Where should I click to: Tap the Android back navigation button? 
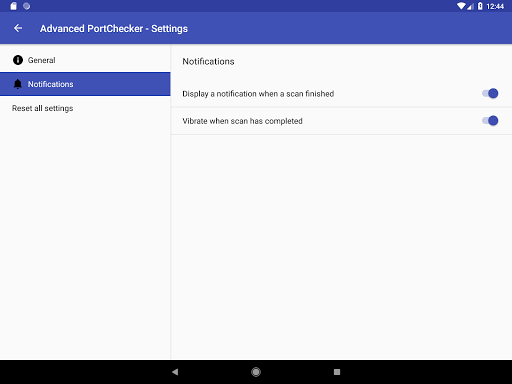[x=175, y=372]
